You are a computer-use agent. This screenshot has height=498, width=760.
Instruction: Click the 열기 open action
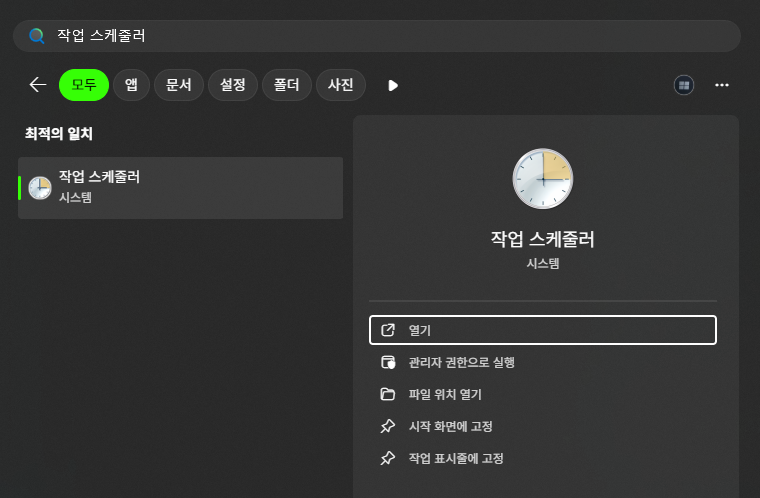543,330
